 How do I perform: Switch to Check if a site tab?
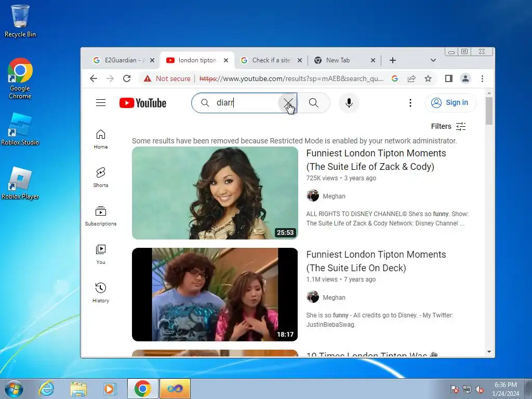point(271,60)
